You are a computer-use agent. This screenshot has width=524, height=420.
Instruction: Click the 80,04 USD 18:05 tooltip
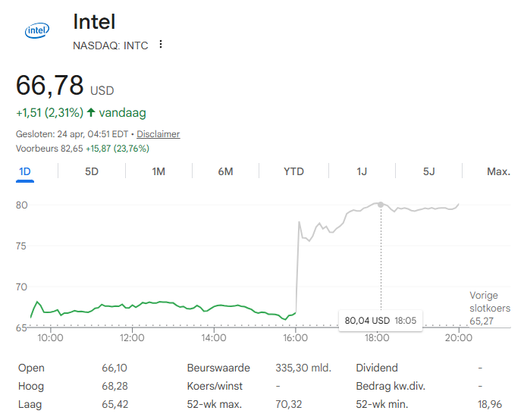point(381,321)
